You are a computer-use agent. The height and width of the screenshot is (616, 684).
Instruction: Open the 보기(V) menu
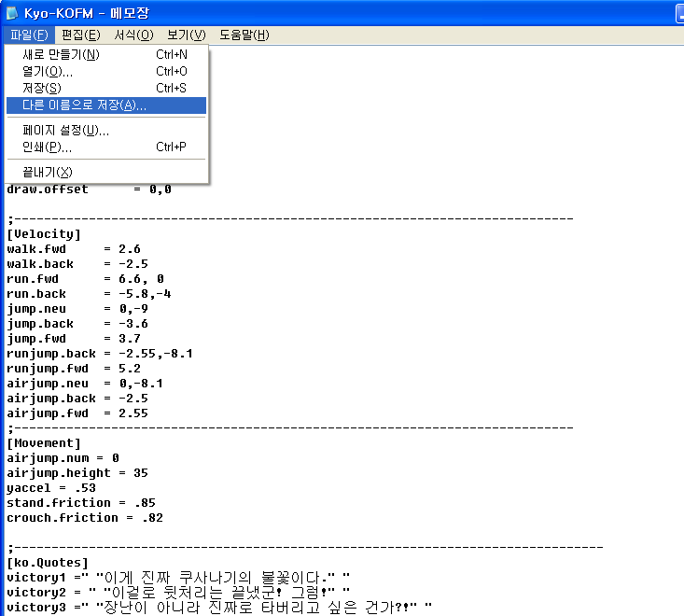pos(187,35)
